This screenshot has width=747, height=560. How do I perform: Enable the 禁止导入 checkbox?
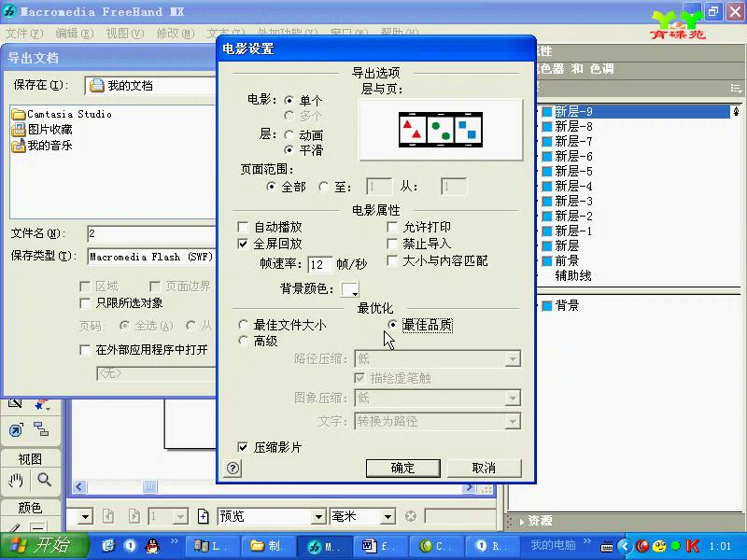click(x=392, y=244)
